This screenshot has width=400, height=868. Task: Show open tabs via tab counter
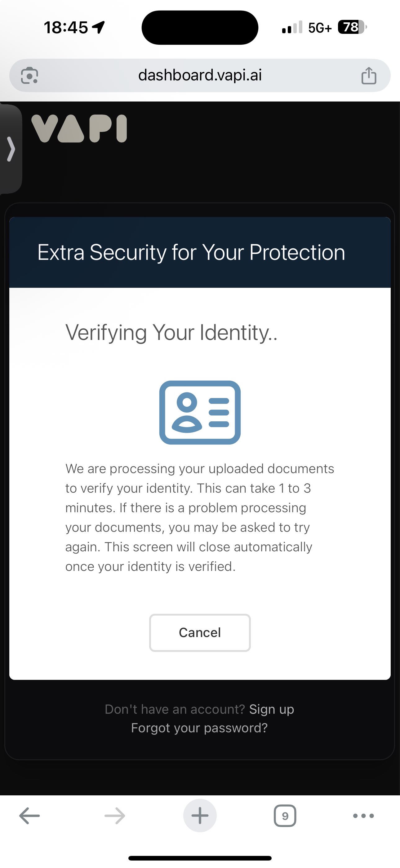[x=285, y=816]
